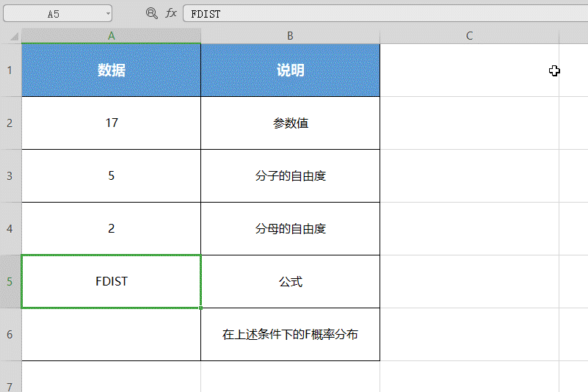Screen dimensions: 588x392
Task: Click cell A5 containing FDIST
Action: point(112,282)
